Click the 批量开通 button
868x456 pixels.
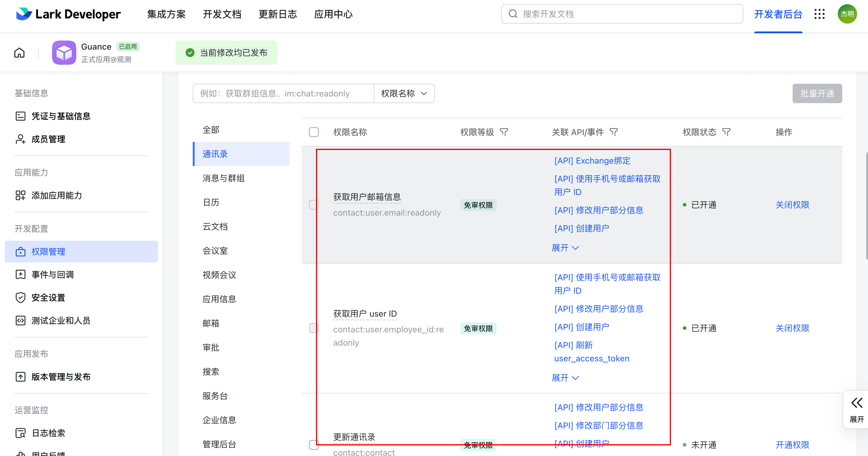817,93
